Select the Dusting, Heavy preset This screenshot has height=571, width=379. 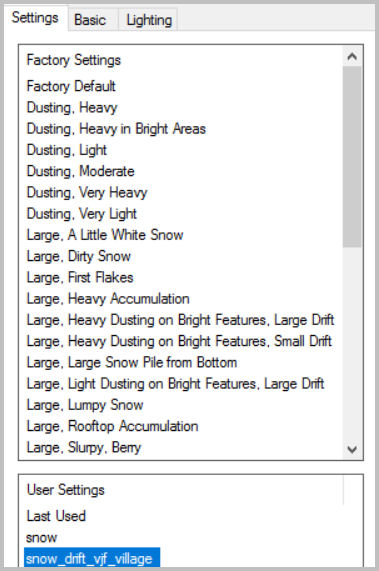click(x=72, y=107)
